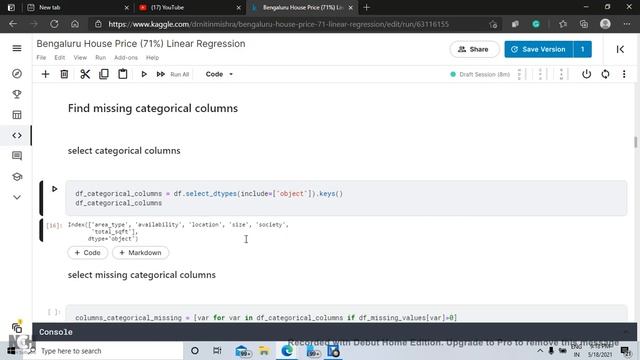Collapse the right sidebar panel
Image resolution: width=640 pixels, height=360 pixels.
point(620,49)
